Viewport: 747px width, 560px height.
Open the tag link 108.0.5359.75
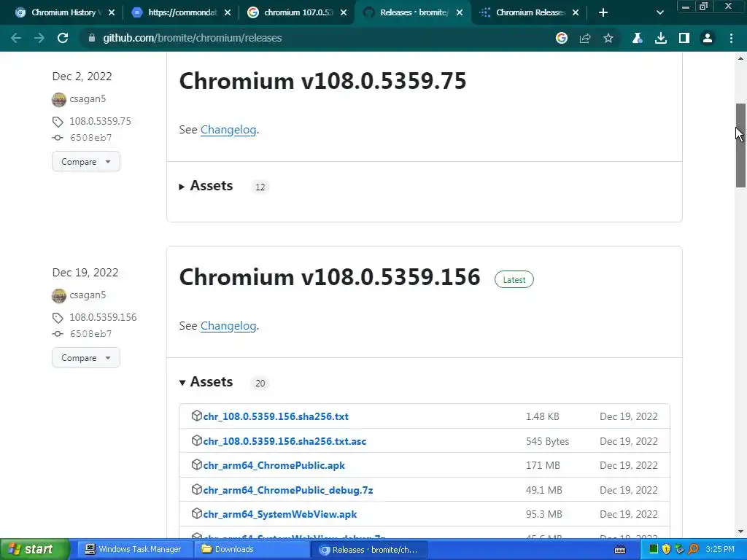click(x=100, y=122)
